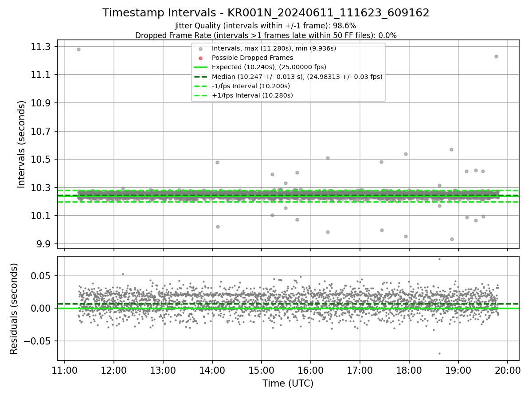Screen dimensions: 532x399
Task: Click legend entry 'Possible Dropped Frames'
Action: pyautogui.click(x=252, y=58)
